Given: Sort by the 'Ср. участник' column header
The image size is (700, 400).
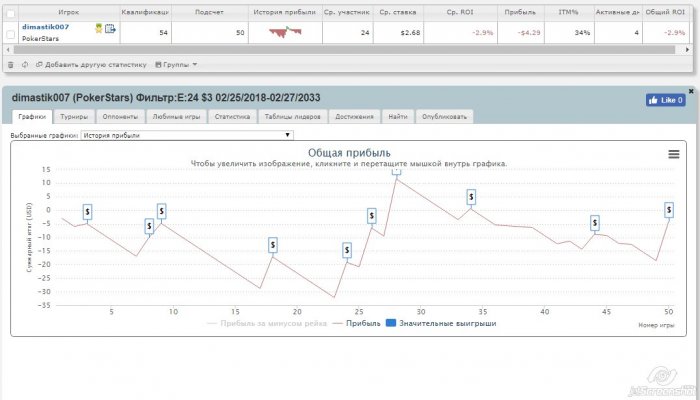Looking at the screenshot, I should coord(347,12).
